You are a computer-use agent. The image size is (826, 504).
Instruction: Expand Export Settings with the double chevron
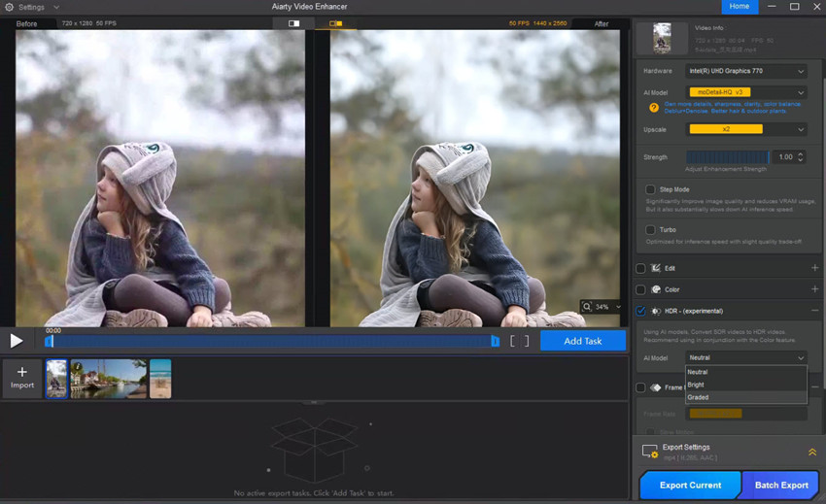(x=811, y=453)
